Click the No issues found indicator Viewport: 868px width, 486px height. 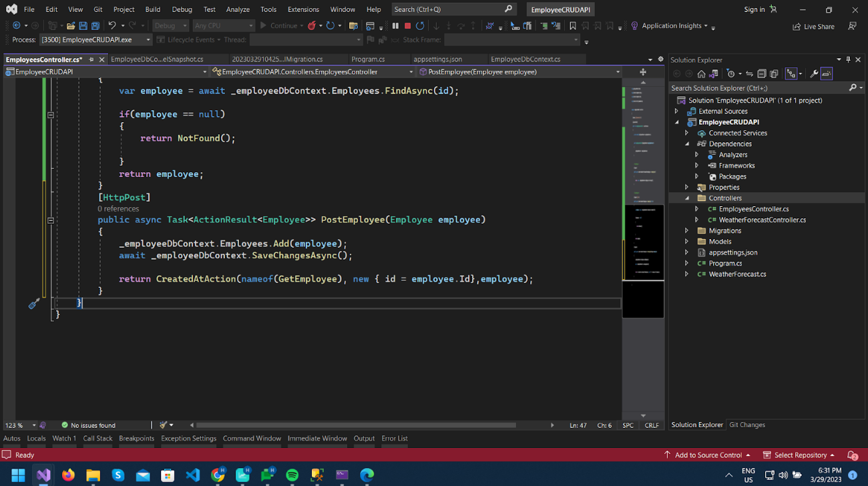[88, 425]
